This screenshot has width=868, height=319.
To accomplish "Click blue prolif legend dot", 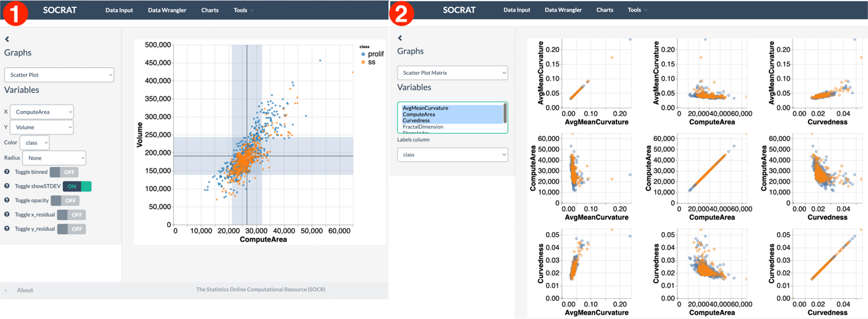I will click(363, 54).
